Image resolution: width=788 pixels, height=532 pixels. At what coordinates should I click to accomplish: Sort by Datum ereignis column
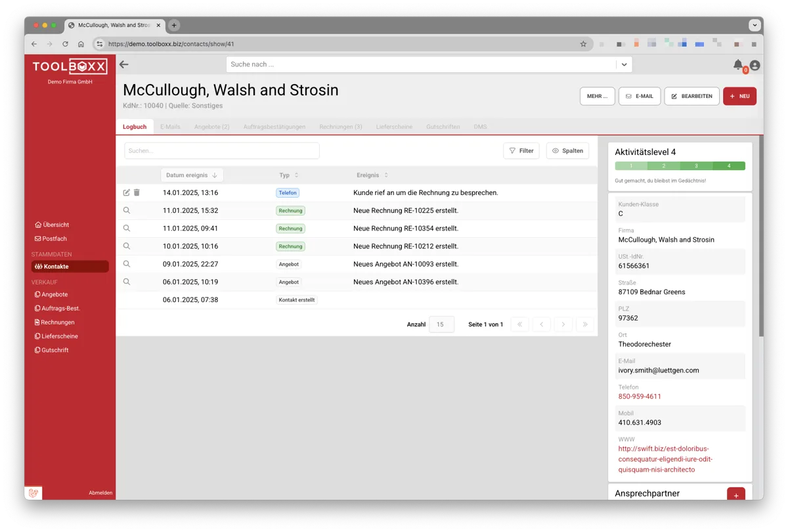192,175
